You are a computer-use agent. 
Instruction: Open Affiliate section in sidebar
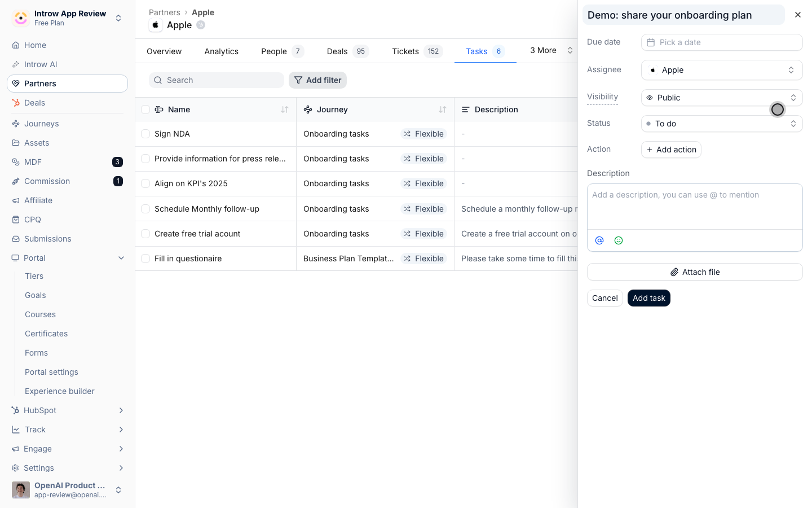pyautogui.click(x=67, y=200)
